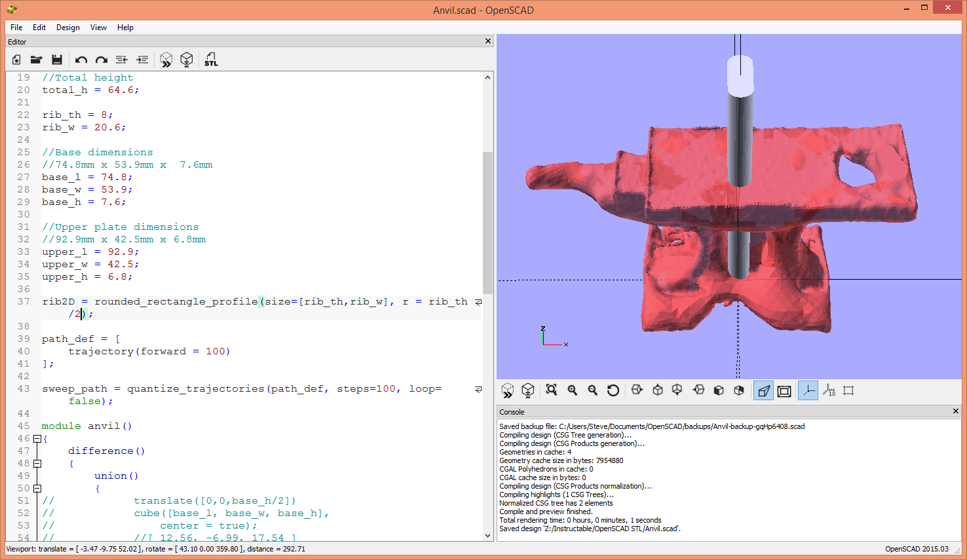
Task: Save Anvil.scad via the save icon
Action: tap(57, 60)
